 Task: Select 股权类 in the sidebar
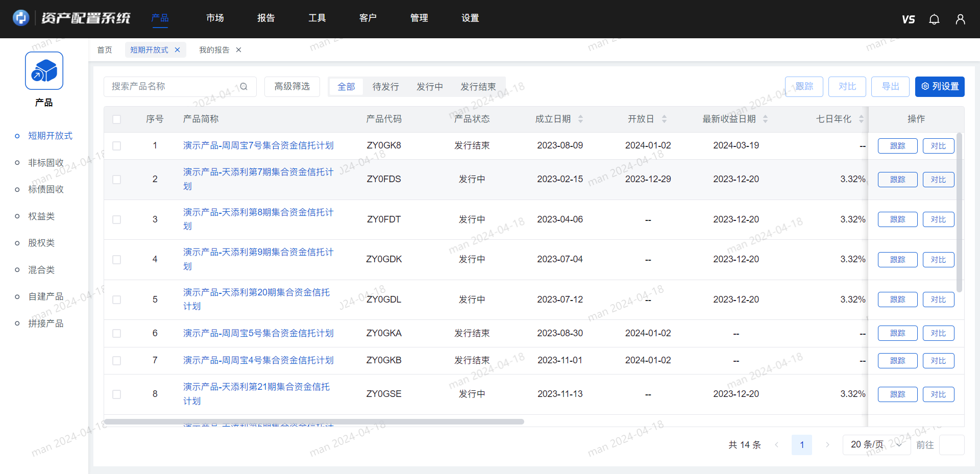pyautogui.click(x=41, y=243)
